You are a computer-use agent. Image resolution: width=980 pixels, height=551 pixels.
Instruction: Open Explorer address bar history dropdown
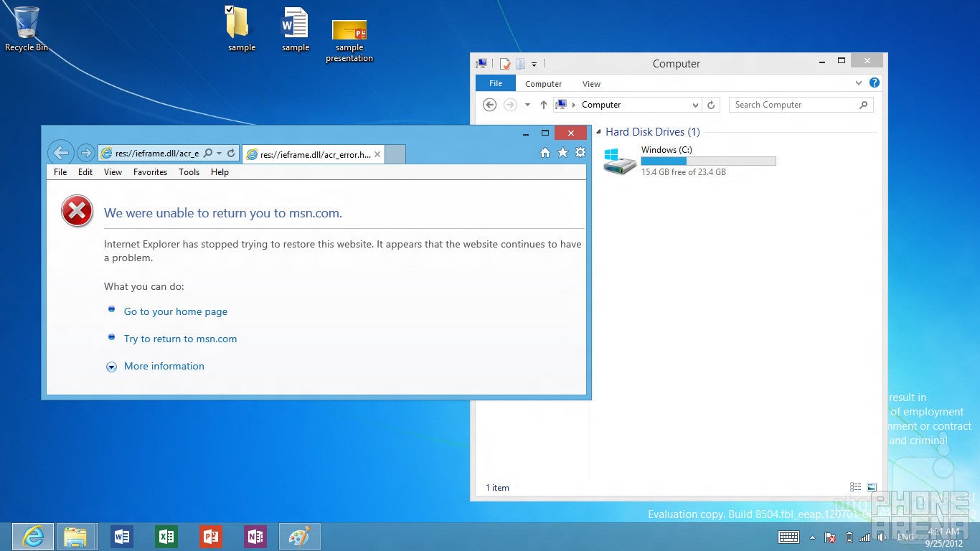[x=695, y=105]
